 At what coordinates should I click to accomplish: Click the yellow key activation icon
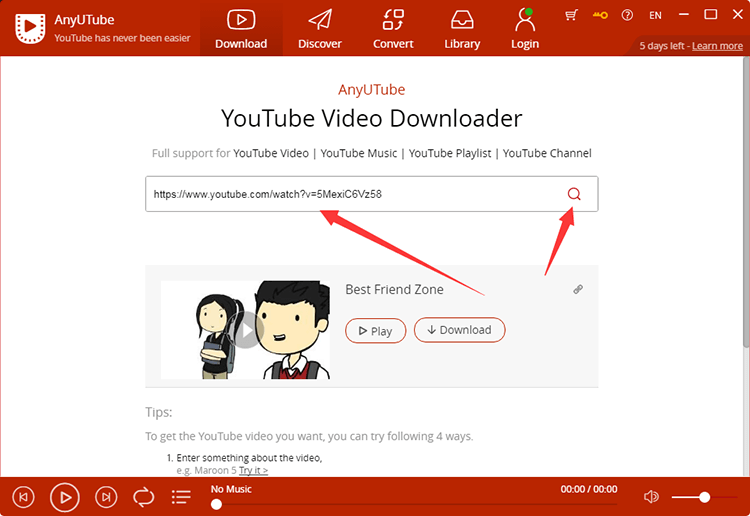[600, 15]
